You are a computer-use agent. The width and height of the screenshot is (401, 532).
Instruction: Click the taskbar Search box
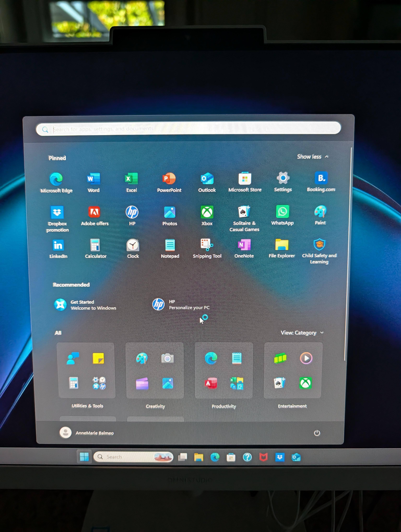(x=133, y=457)
